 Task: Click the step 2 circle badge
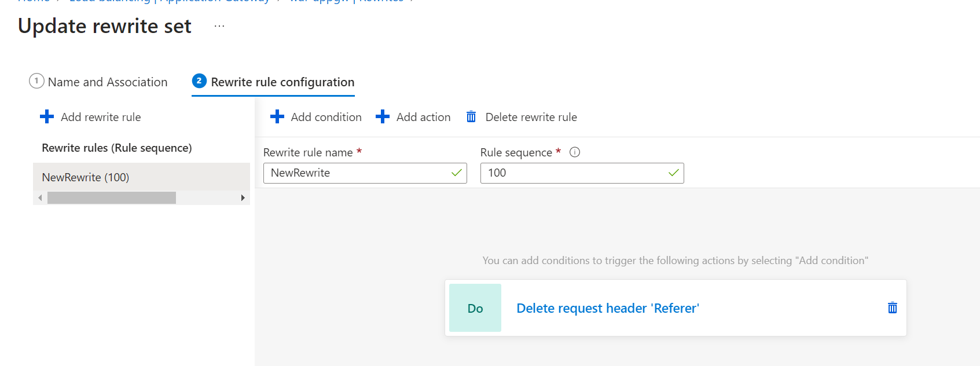pos(199,81)
